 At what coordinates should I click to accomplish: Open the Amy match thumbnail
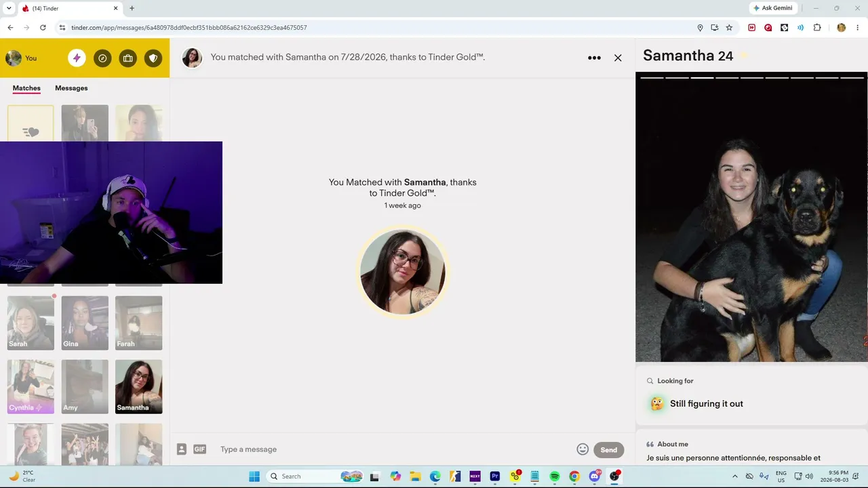[85, 386]
